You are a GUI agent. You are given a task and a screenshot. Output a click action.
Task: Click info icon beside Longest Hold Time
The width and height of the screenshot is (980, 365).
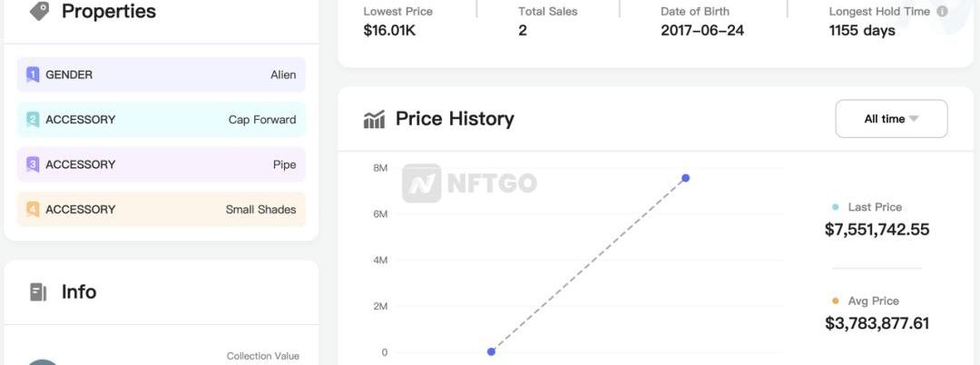(942, 12)
